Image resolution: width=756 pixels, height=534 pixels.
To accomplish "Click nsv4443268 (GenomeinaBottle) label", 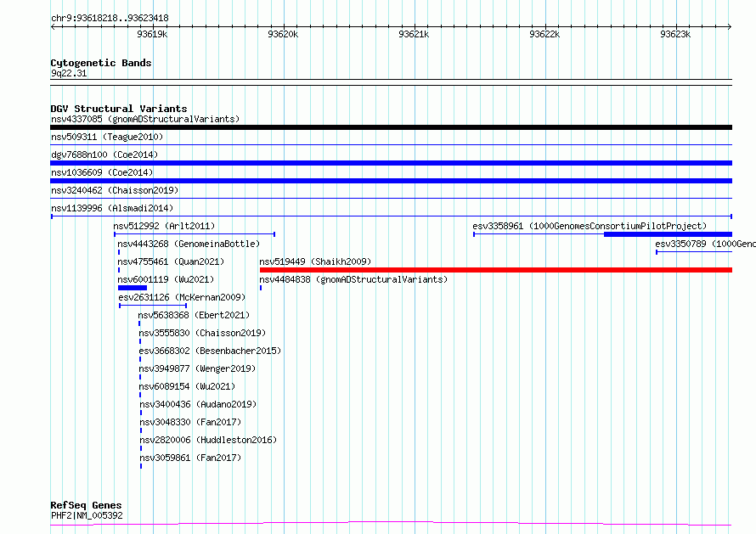I will (x=189, y=244).
